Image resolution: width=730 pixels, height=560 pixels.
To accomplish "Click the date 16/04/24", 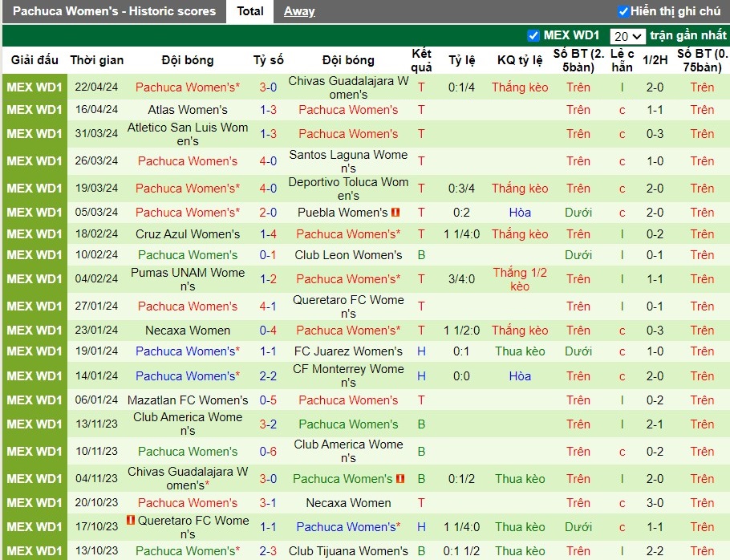I will (97, 110).
